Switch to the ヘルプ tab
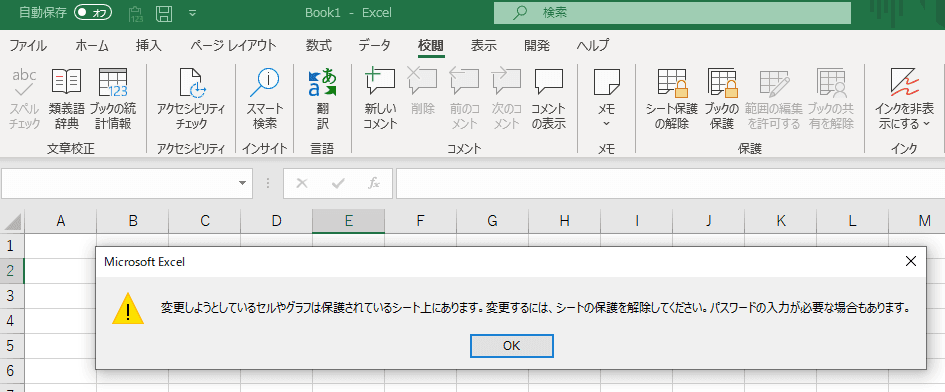 tap(592, 45)
